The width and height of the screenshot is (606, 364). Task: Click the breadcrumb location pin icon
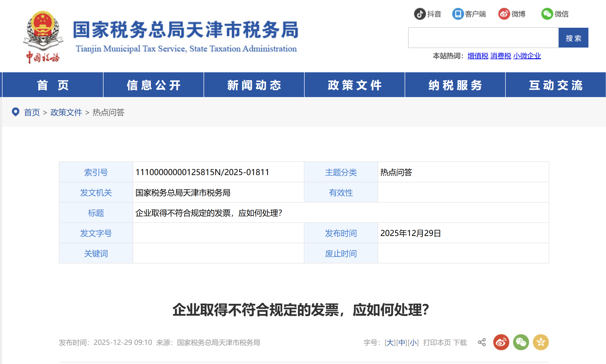16,112
